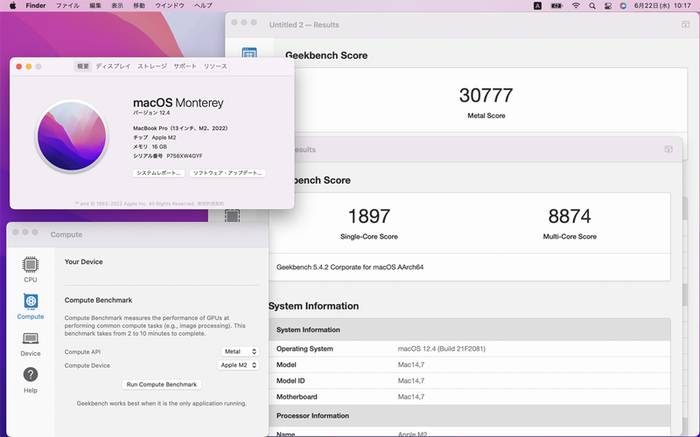Click the serial number P756XW4GYF text
The height and width of the screenshot is (437, 700).
tap(184, 156)
